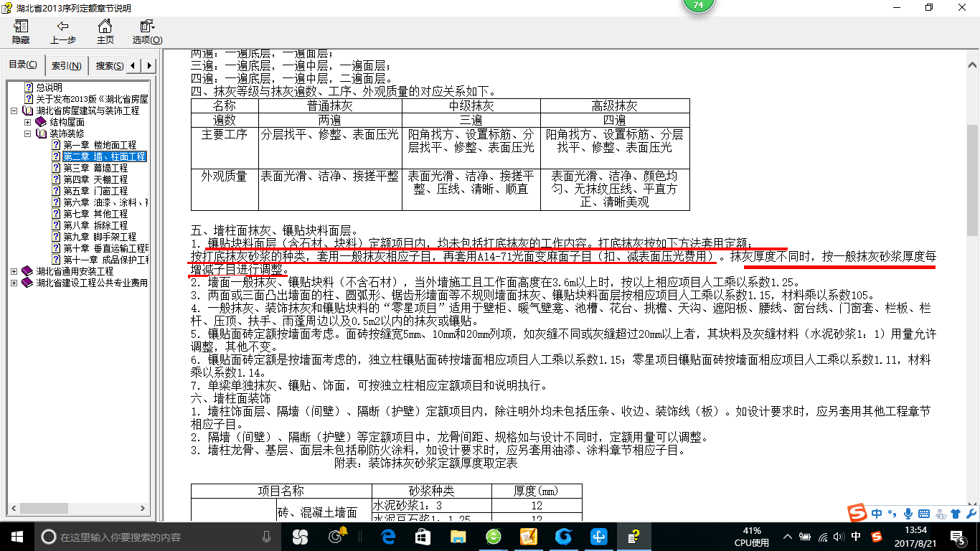Click the tab strip left arrow
The height and width of the screenshot is (551, 980).
click(133, 66)
